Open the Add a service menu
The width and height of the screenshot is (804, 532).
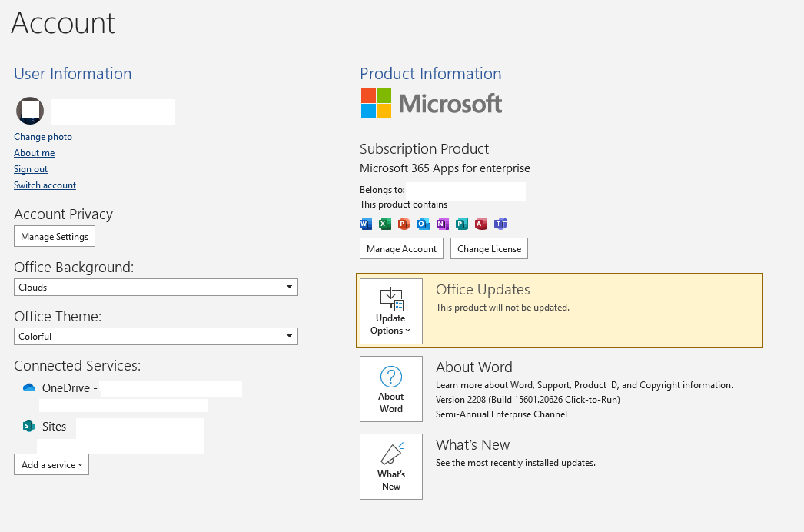[51, 464]
